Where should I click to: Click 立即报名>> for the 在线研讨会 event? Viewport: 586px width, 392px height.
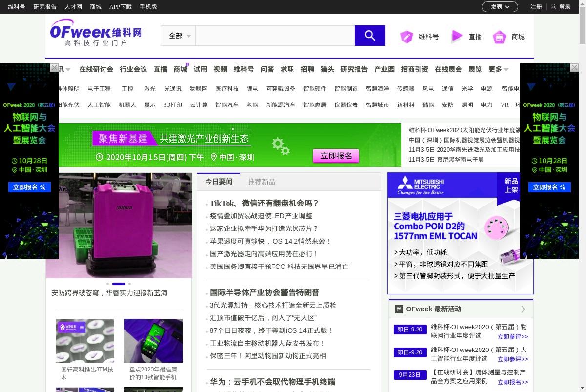coord(513,382)
